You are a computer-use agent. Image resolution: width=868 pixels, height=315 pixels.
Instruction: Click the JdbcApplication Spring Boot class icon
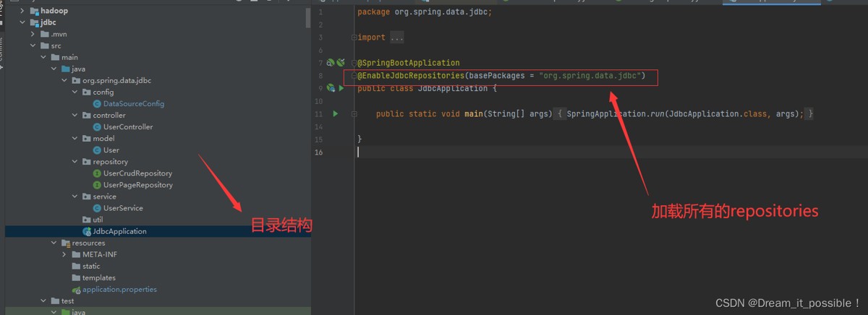87,231
